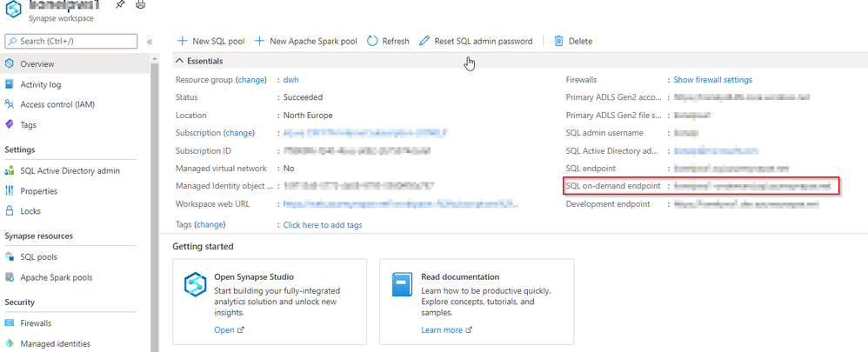
Task: Click the Managed identities icon
Action: click(9, 343)
